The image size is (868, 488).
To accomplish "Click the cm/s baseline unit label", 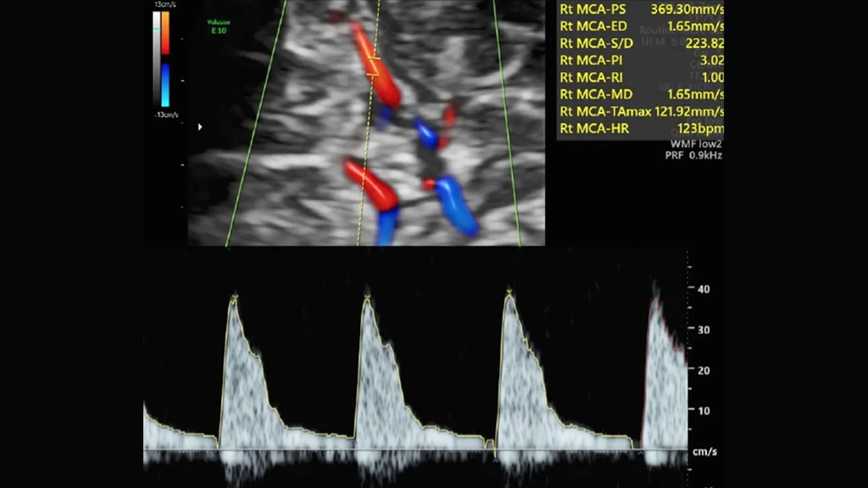I will [x=705, y=452].
